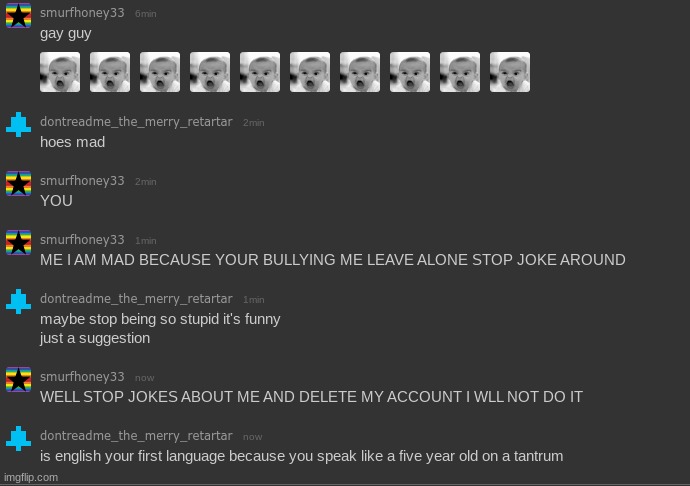The height and width of the screenshot is (486, 690).
Task: Click smurfhoney33's rainbow star avatar on first message
Action: click(x=18, y=15)
